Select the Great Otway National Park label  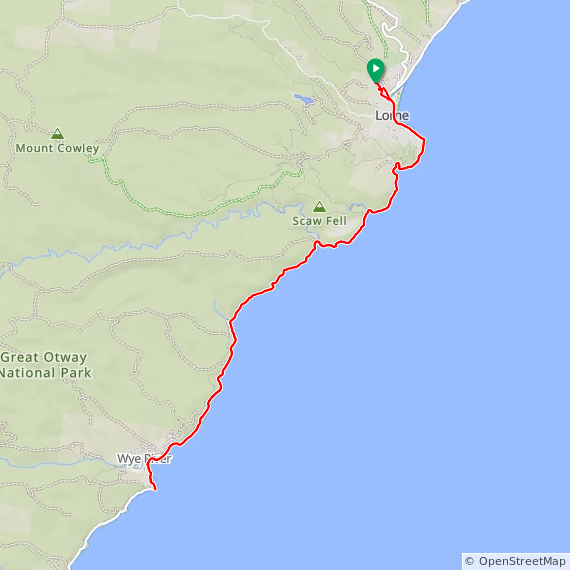click(x=44, y=365)
